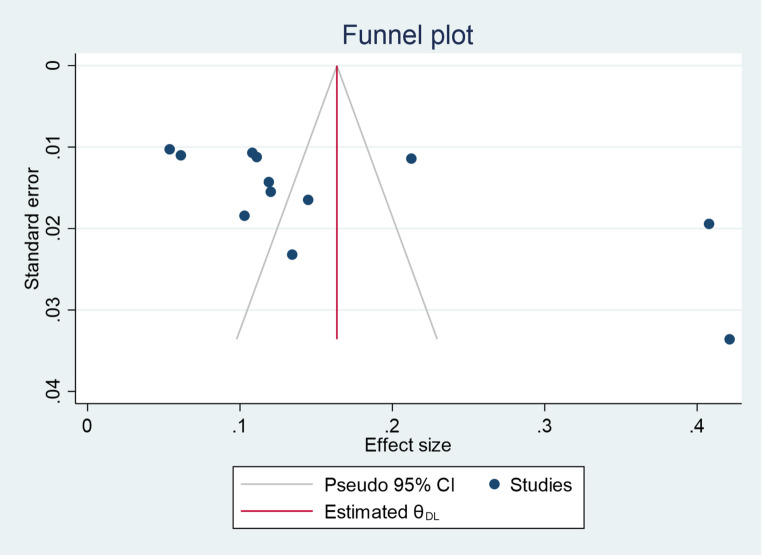
Task: Click the lowest study dot inside the funnel
Action: [292, 255]
